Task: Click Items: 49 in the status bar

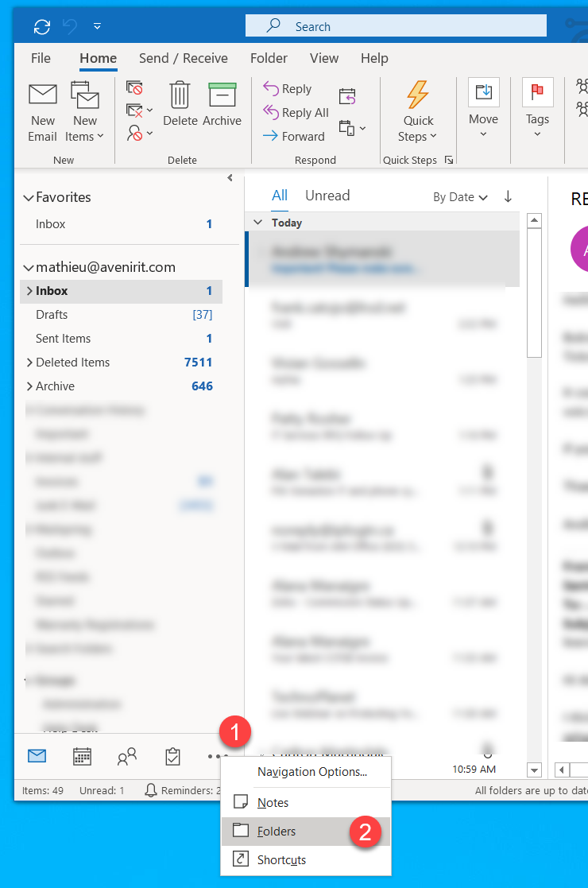Action: pos(42,790)
